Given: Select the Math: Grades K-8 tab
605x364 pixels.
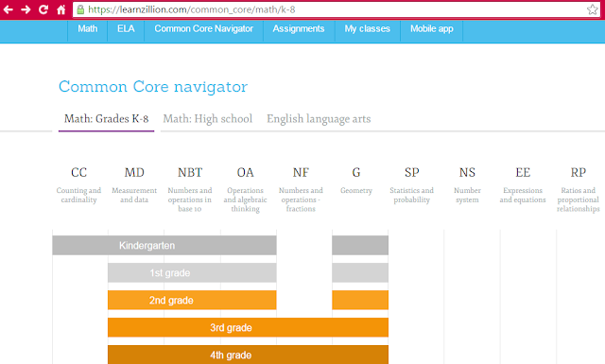Looking at the screenshot, I should tap(106, 119).
